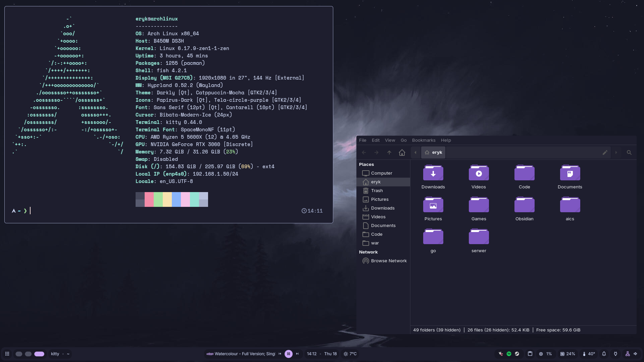Open the file manager search
Screen dimensions: 644x362
click(629, 152)
